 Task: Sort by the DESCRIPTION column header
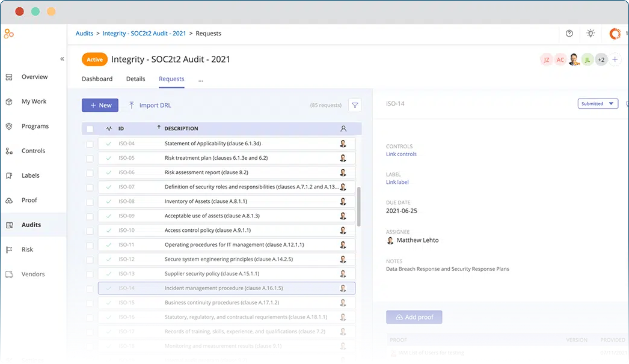pyautogui.click(x=181, y=129)
